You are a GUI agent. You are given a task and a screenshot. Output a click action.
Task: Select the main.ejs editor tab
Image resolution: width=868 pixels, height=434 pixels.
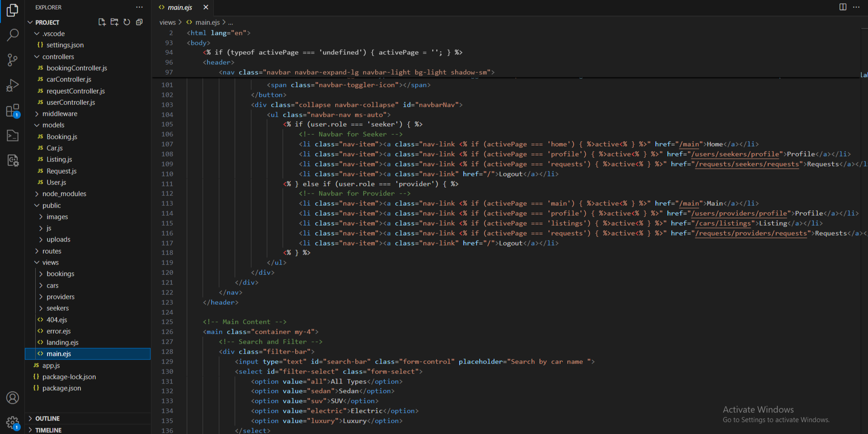click(180, 7)
